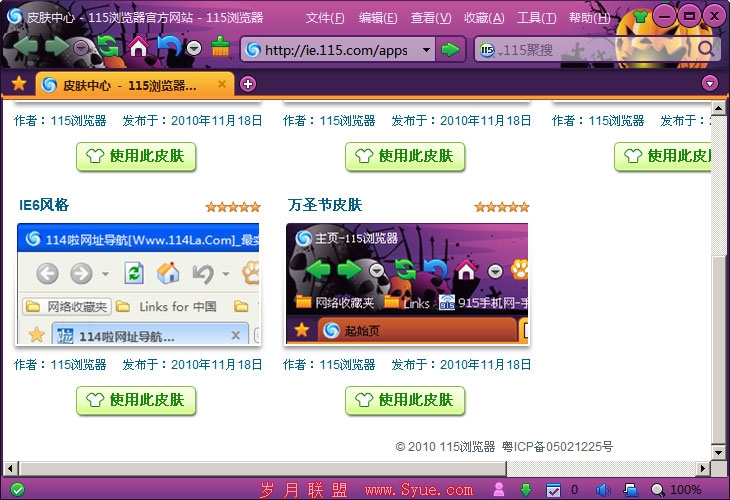The image size is (730, 500).
Task: Click the horizontal scrollbar left arrow
Action: click(11, 468)
